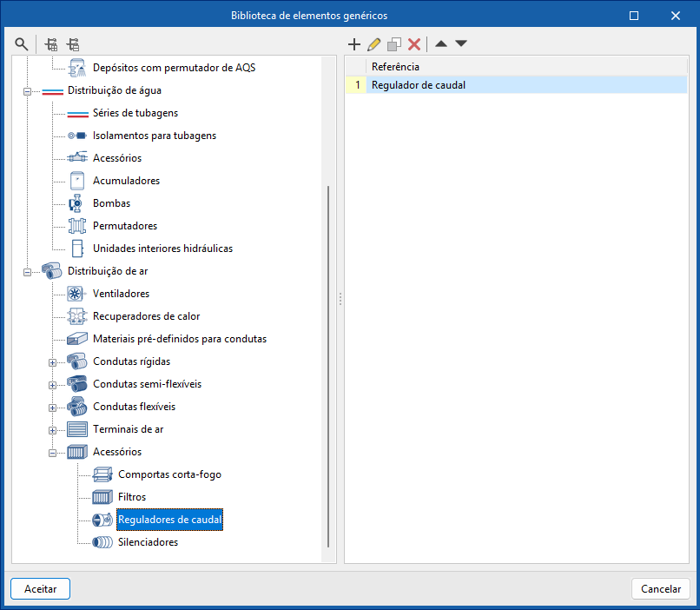Click the Silenciadores icon in tree
The image size is (700, 610).
coord(102,542)
